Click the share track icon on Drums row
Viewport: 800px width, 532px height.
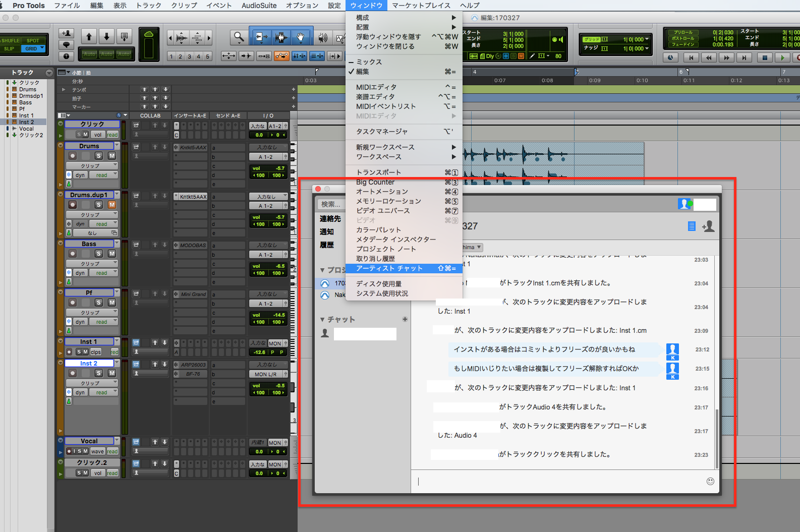tap(136, 147)
